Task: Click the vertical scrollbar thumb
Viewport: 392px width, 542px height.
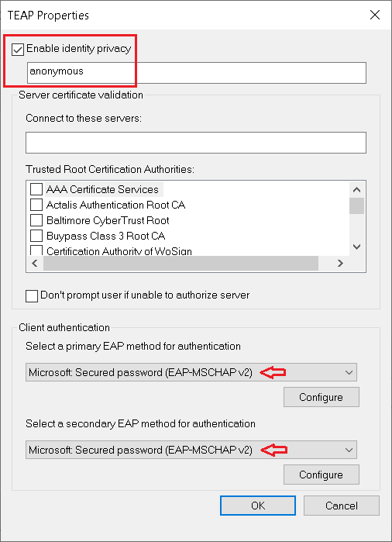Action: tap(357, 206)
